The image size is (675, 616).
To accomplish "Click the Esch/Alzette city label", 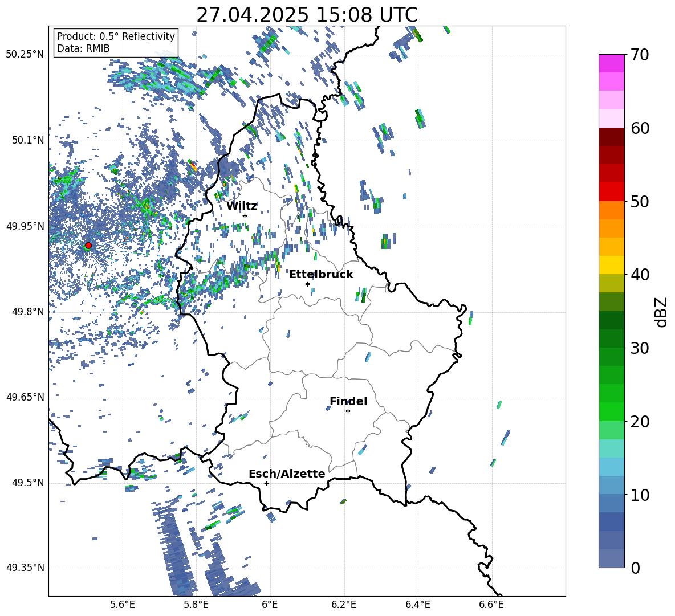I will point(287,474).
